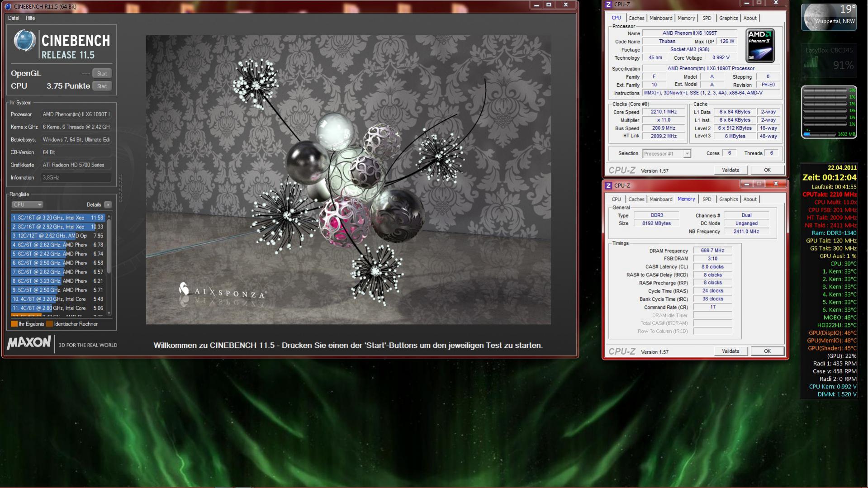Click the Grafikkarte field ATI Radeon HD 5700 Series

click(x=76, y=165)
